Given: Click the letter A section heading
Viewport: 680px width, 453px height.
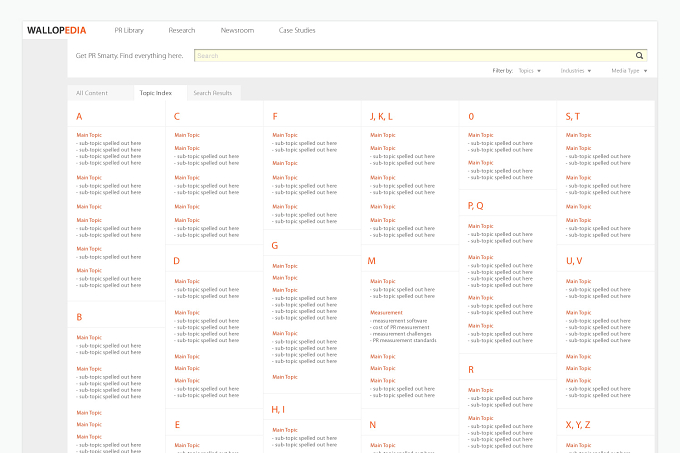Looking at the screenshot, I should pos(79,116).
